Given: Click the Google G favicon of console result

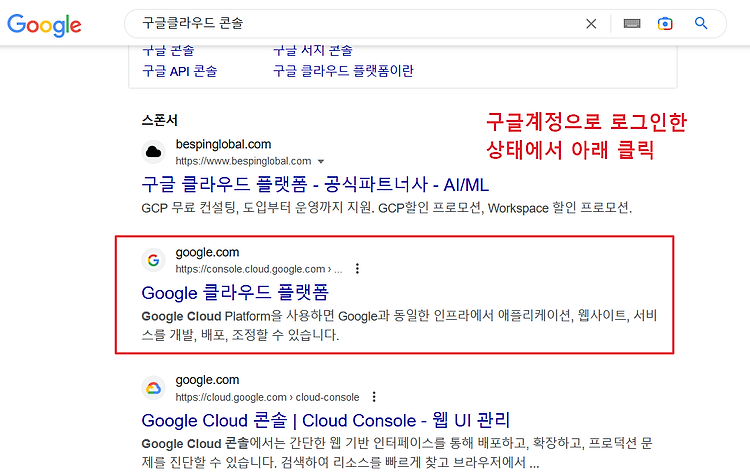Looking at the screenshot, I should [x=154, y=260].
